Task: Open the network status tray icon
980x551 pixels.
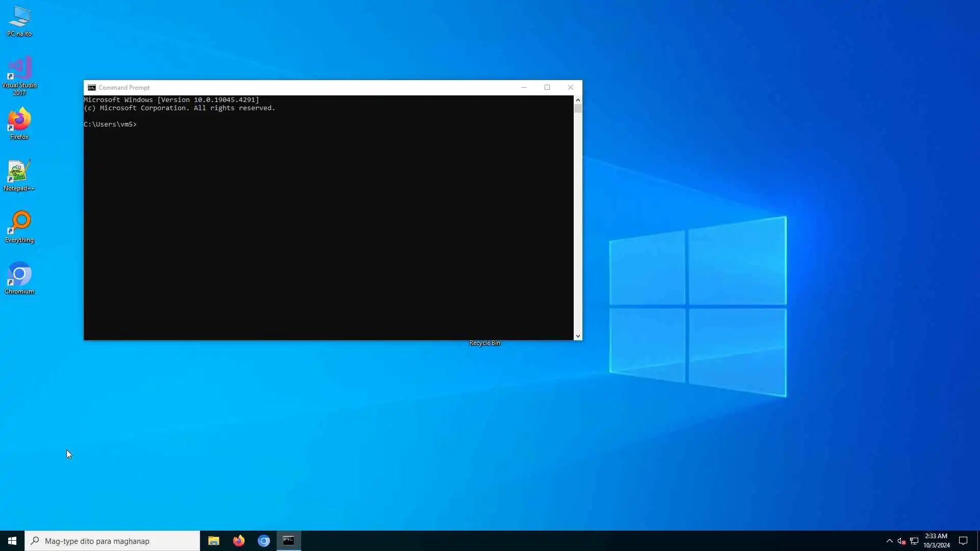Action: click(914, 541)
